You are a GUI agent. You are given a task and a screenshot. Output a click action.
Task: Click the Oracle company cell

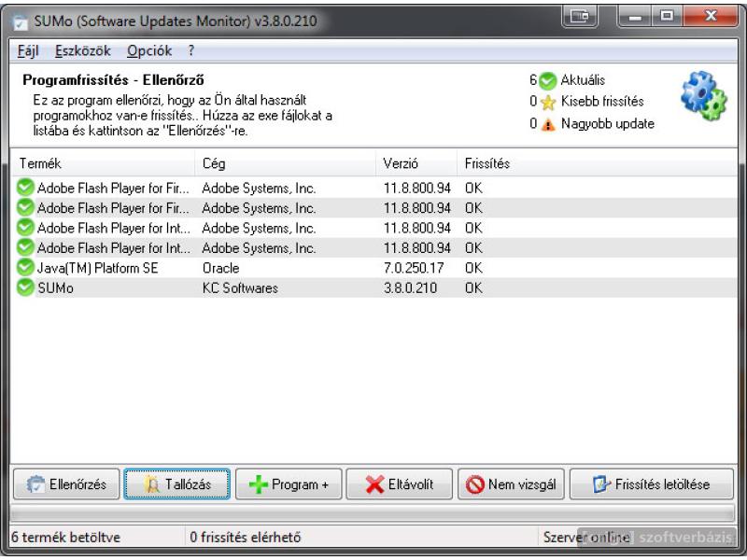point(220,268)
